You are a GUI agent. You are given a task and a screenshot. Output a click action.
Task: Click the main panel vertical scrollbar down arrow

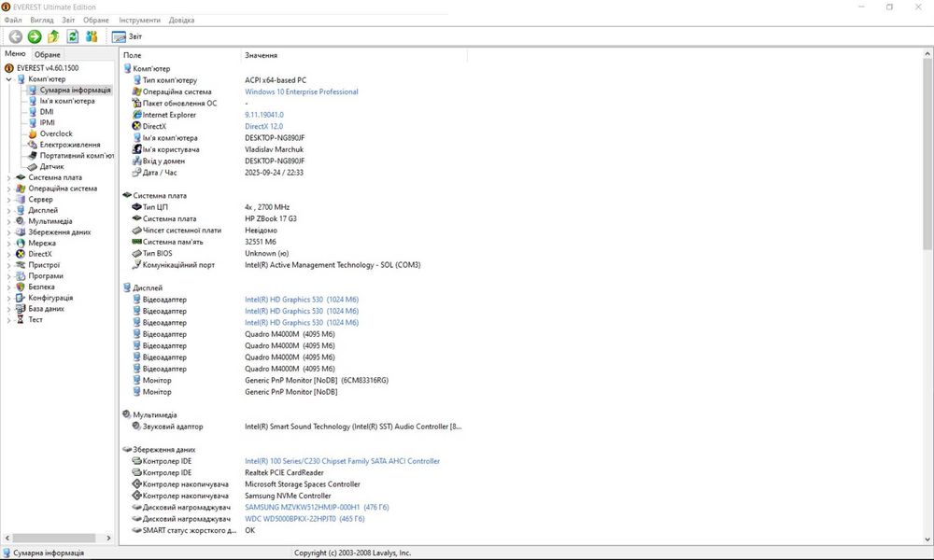[x=927, y=539]
